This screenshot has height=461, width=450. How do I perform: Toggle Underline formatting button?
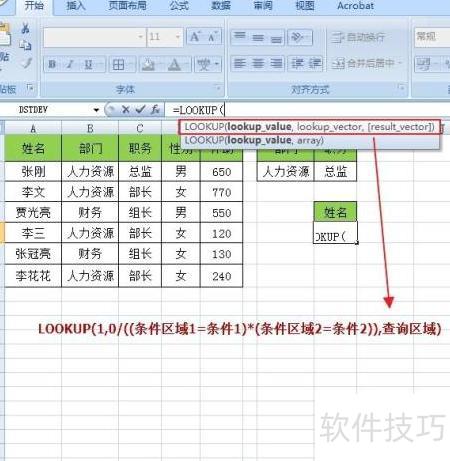click(88, 64)
